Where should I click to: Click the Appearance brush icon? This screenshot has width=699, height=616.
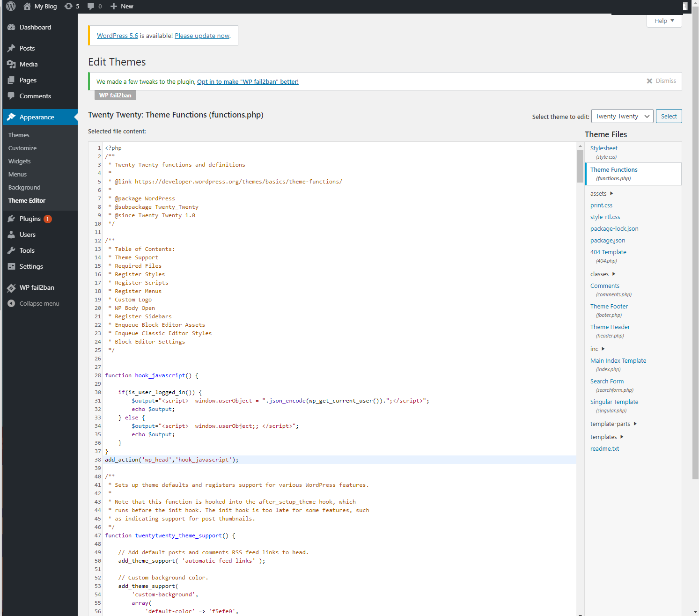pyautogui.click(x=11, y=117)
